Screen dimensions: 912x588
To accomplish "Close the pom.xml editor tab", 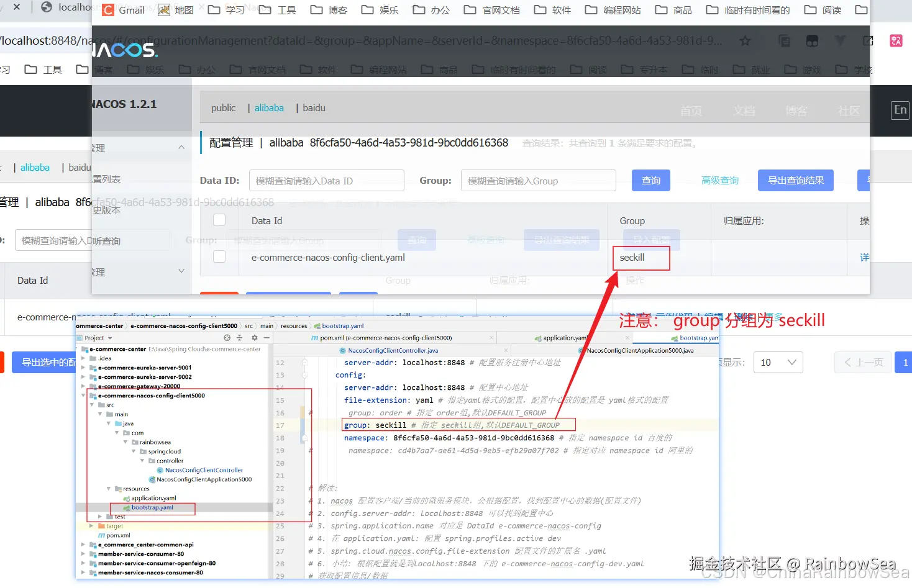I will (491, 338).
